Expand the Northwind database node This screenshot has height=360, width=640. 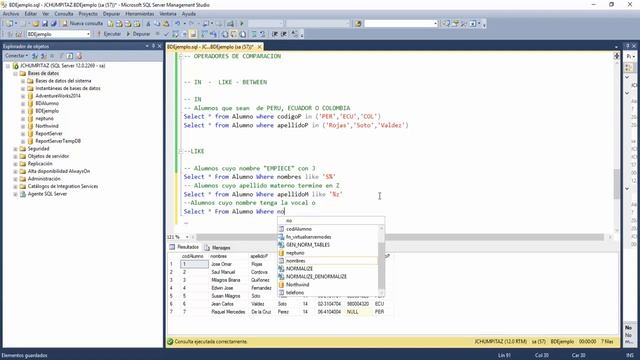tap(23, 126)
